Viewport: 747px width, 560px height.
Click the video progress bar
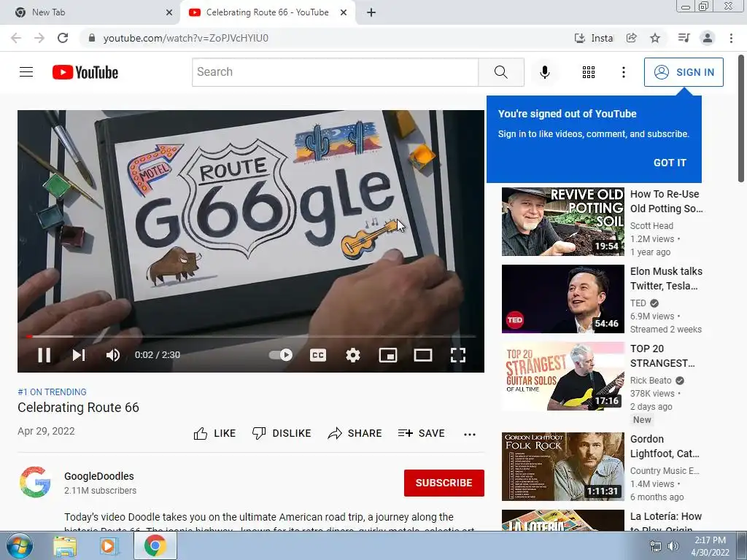(x=251, y=336)
